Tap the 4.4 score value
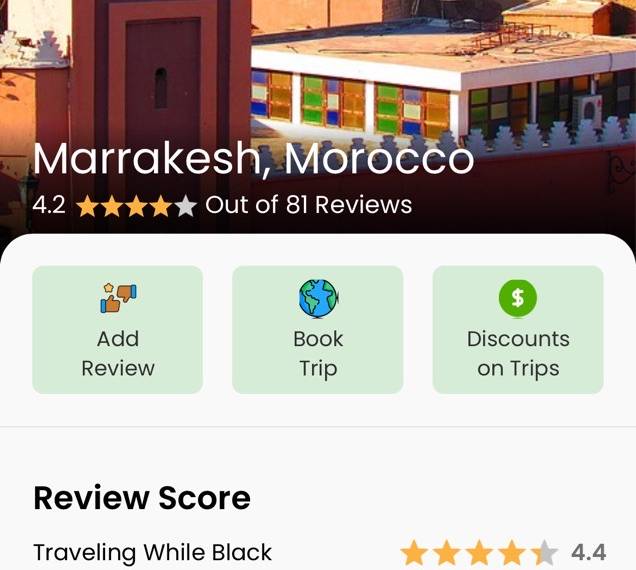Viewport: 636px width, 570px height. 589,553
